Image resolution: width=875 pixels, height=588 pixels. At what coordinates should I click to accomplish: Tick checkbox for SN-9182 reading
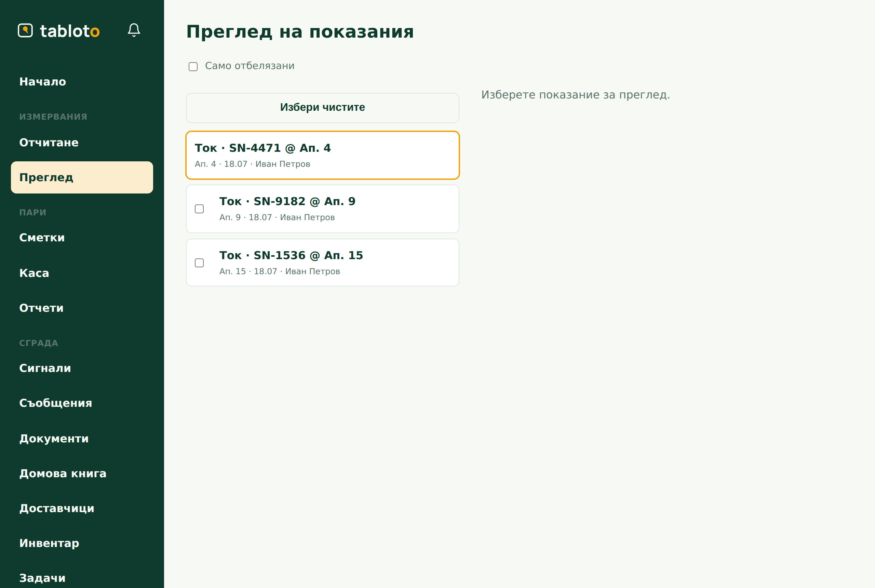(x=200, y=209)
